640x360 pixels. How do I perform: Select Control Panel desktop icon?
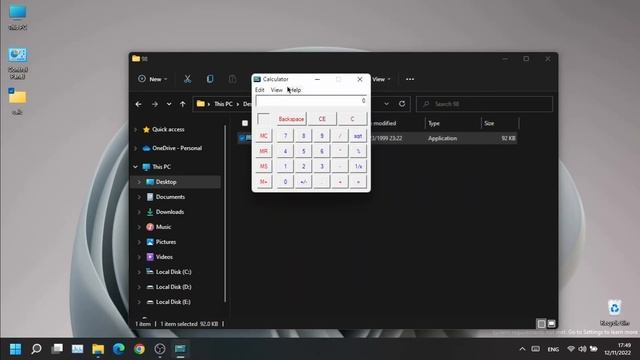[18, 63]
